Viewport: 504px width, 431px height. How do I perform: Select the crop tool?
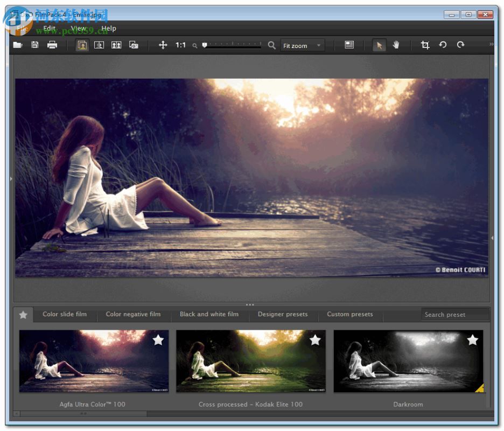425,45
